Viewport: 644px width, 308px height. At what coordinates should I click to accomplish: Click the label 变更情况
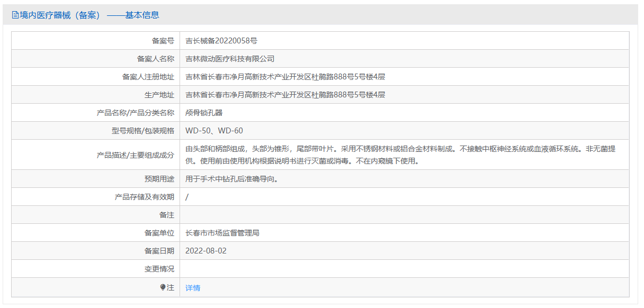pos(159,269)
